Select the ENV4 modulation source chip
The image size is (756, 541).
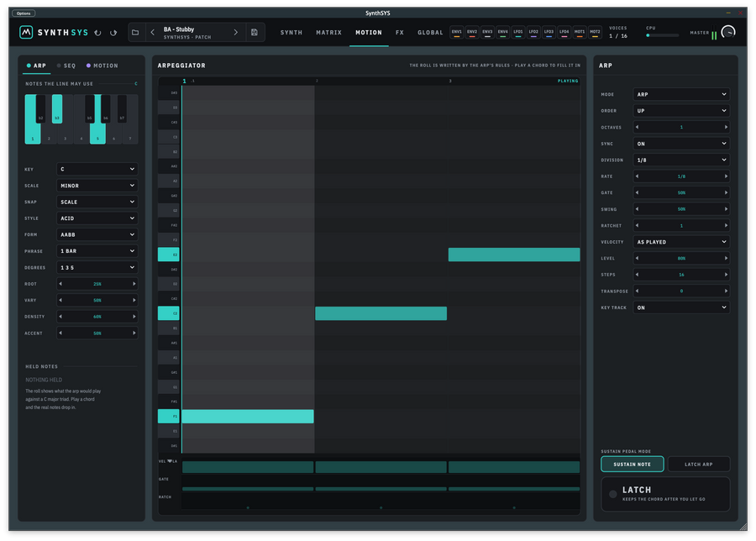click(x=503, y=32)
